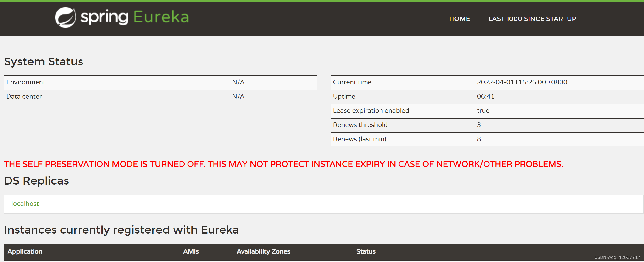
Task: Click the Availability Zones column header
Action: pos(263,251)
